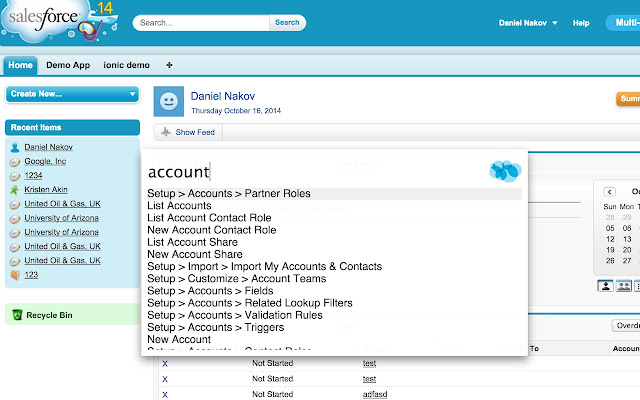Click the Show Feed button

tap(188, 132)
